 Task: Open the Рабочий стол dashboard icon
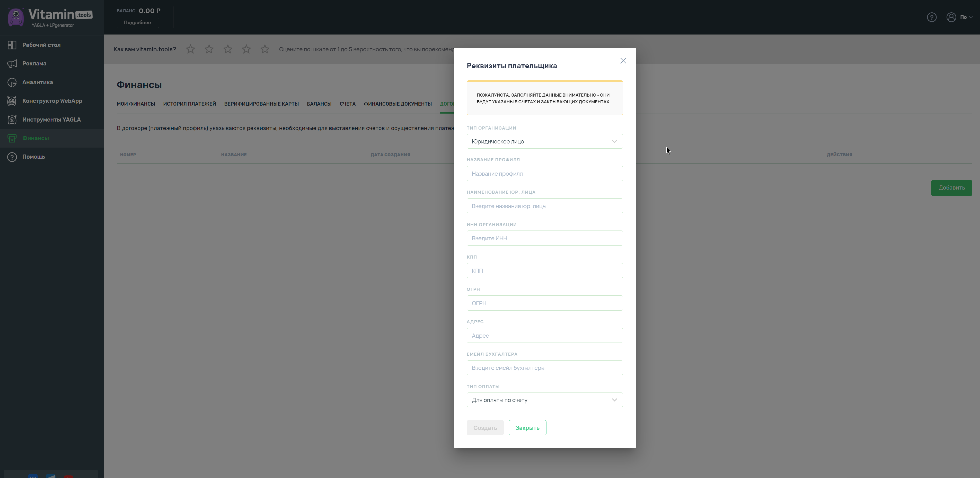12,45
